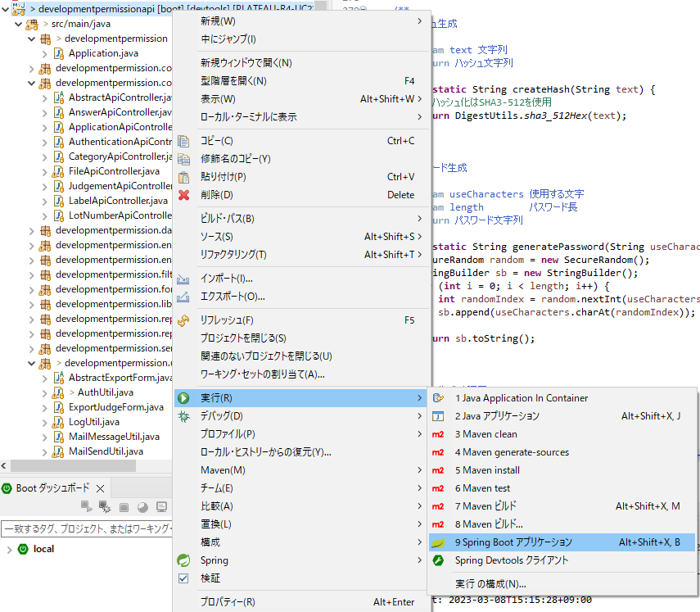
Task: Expand the local node in Boot Dashboard
Action: point(8,549)
